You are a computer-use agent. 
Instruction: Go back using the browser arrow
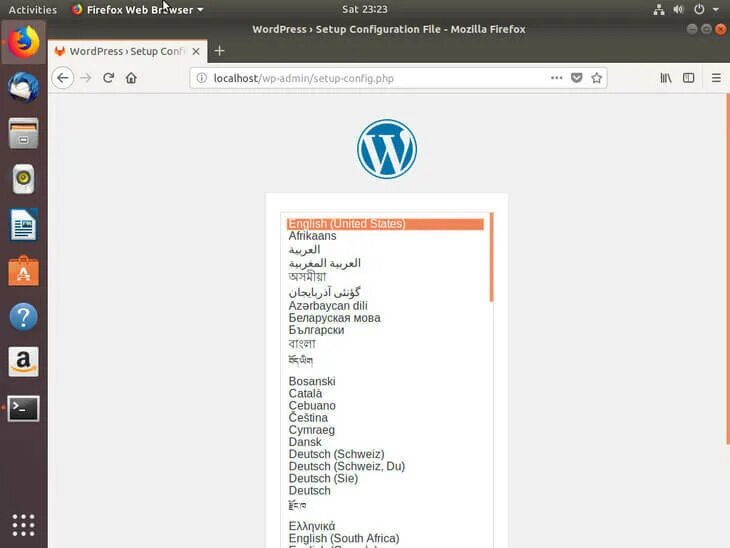click(63, 78)
